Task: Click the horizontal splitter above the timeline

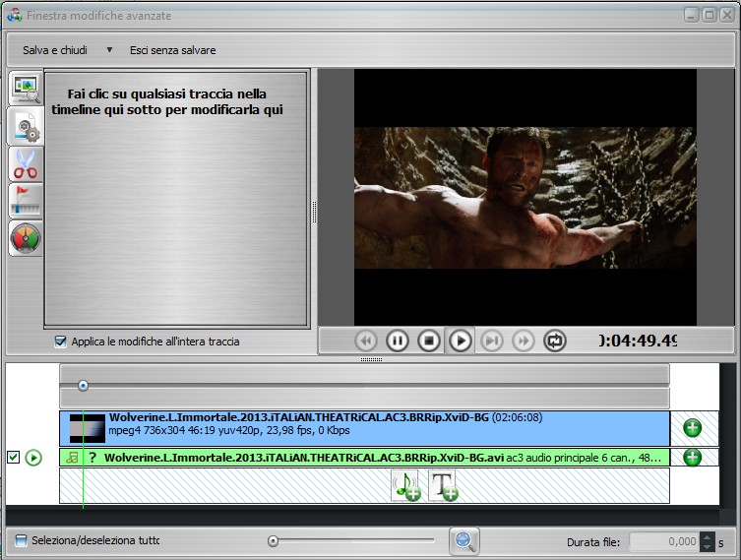Action: pos(371,359)
